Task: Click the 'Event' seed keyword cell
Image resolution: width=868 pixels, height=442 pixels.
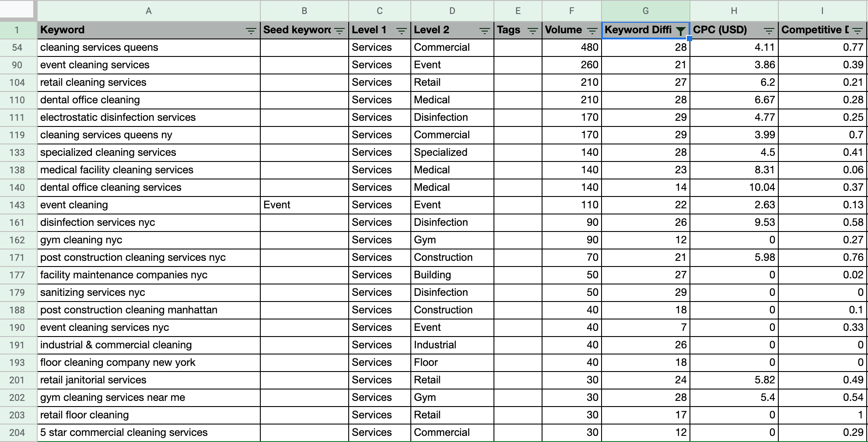Action: tap(304, 205)
